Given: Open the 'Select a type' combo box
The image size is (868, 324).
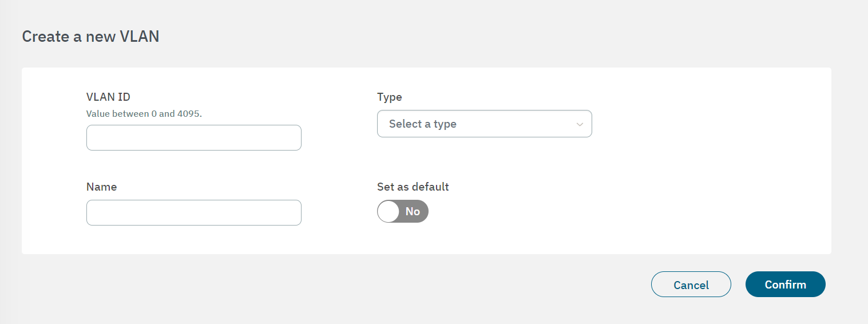Looking at the screenshot, I should tap(485, 124).
